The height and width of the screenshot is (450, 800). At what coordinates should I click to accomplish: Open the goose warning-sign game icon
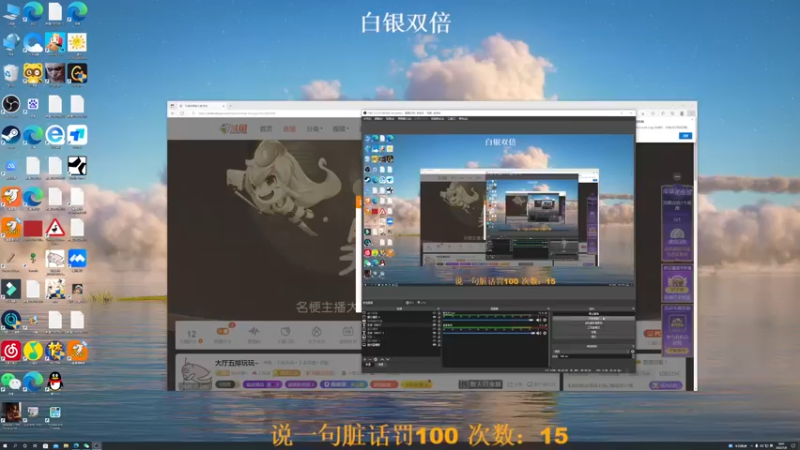55,228
